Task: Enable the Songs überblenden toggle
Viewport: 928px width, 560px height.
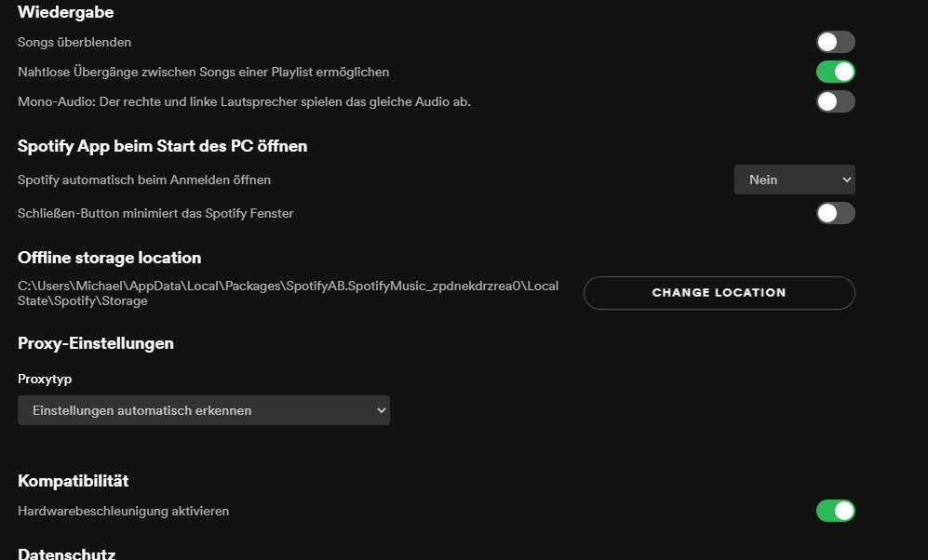Action: pyautogui.click(x=835, y=42)
